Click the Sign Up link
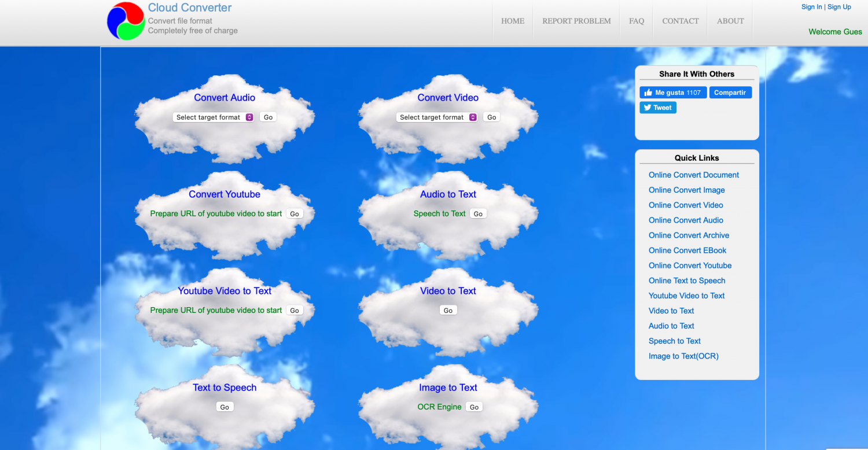Image resolution: width=868 pixels, height=450 pixels. click(x=839, y=7)
